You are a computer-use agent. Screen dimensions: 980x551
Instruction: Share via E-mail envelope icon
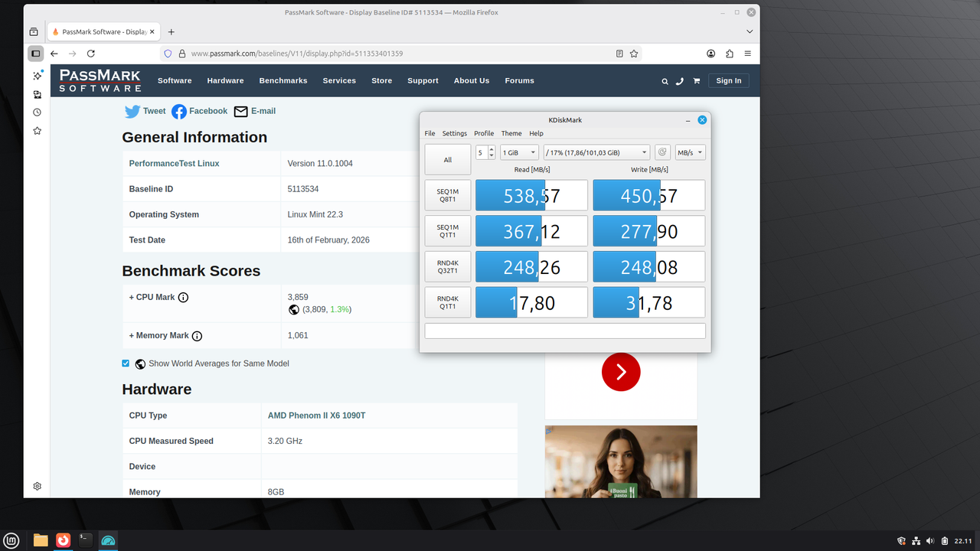240,112
